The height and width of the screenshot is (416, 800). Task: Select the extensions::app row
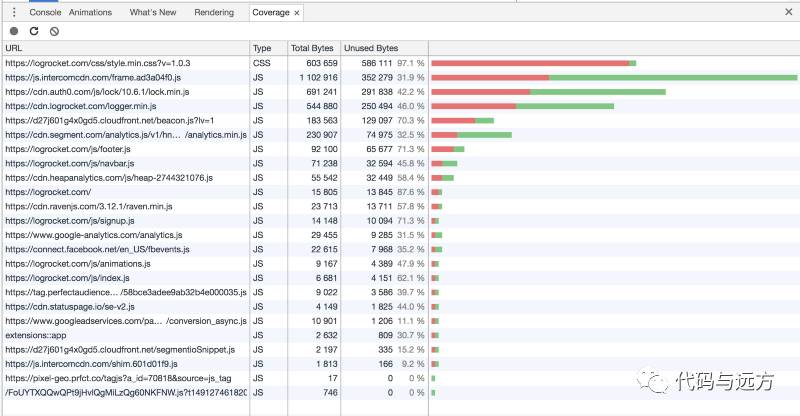(x=401, y=335)
